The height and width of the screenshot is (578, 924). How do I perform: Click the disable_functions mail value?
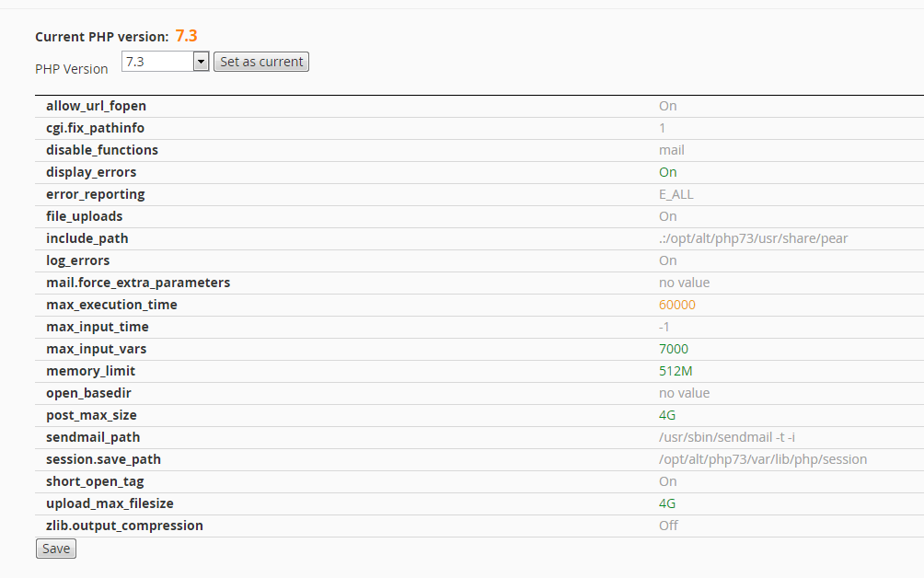coord(671,150)
